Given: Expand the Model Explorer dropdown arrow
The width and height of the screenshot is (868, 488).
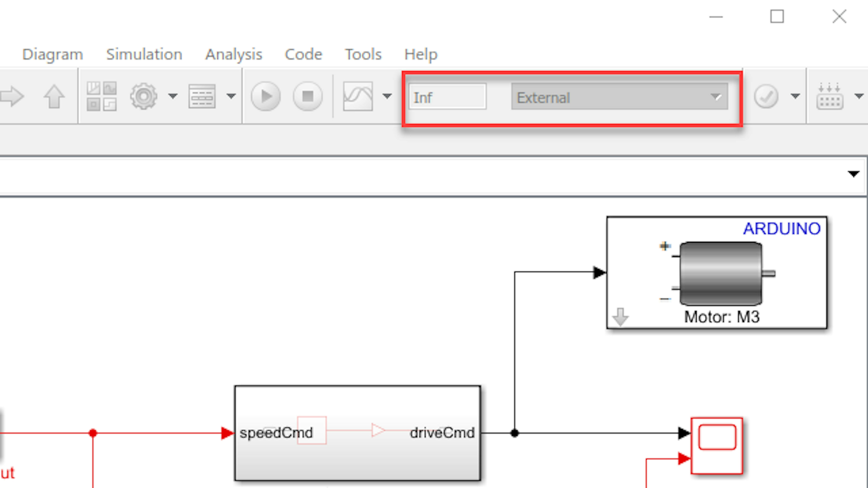Looking at the screenshot, I should (x=231, y=96).
